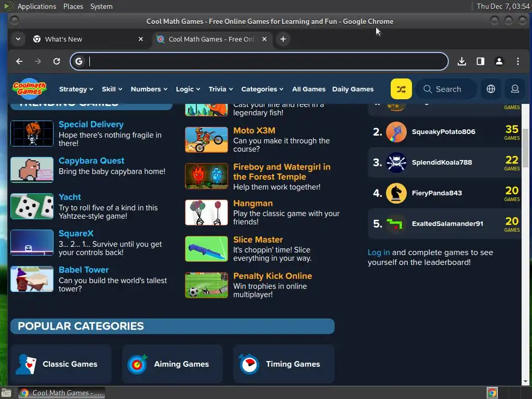
Task: Click the Cool Math Games taskbar button
Action: (61, 393)
